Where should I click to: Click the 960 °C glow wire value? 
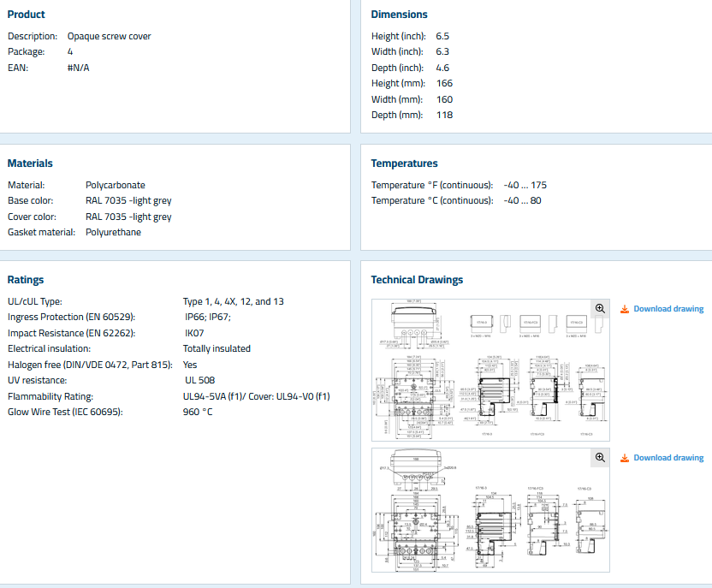[x=198, y=412]
